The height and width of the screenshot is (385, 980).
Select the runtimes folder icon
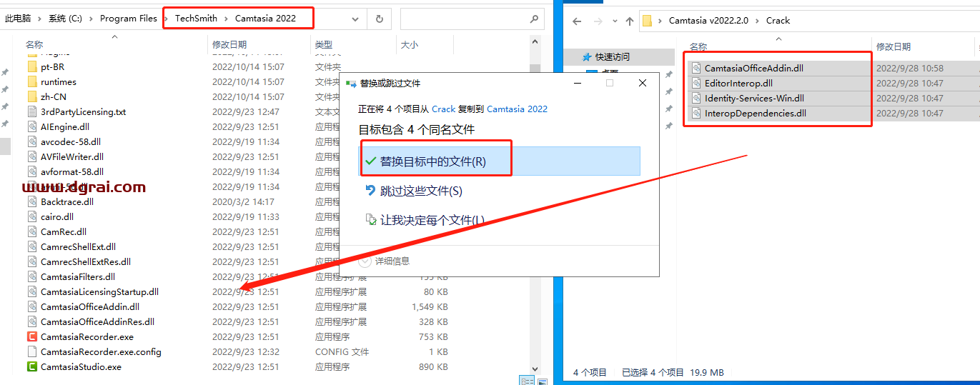(32, 81)
